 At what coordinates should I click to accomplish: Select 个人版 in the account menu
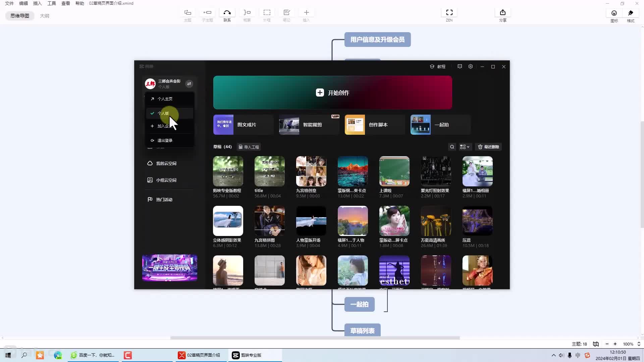[170, 113]
